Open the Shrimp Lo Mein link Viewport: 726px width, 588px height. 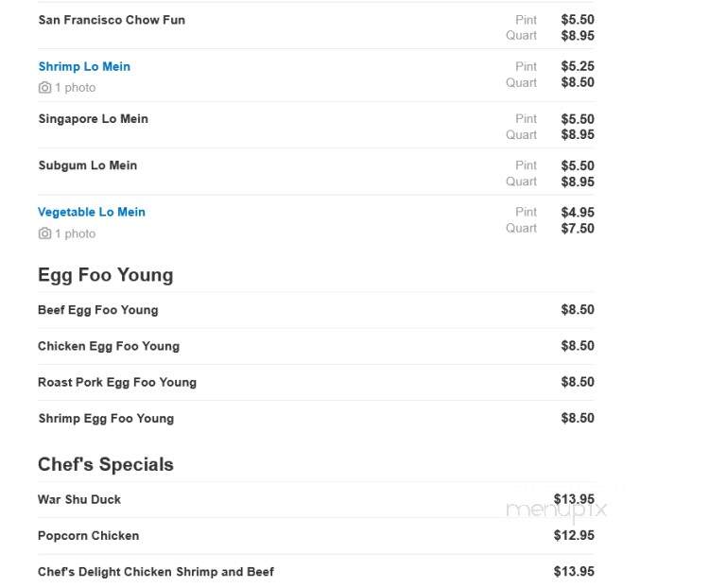84,67
